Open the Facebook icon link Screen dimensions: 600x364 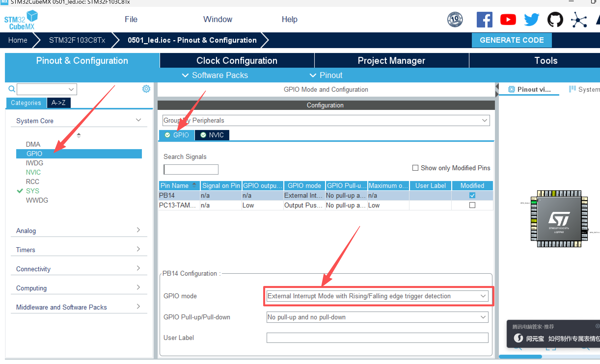484,20
